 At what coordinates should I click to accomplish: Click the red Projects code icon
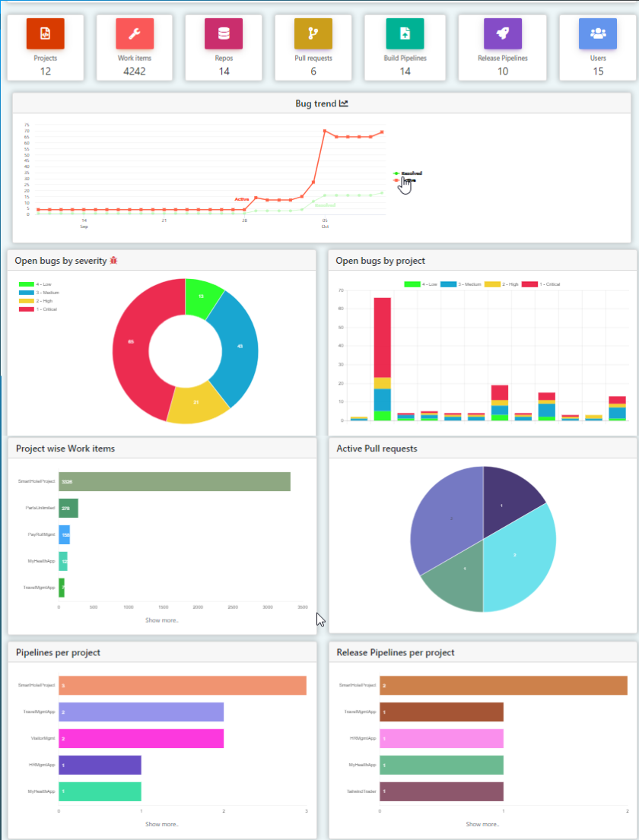tap(45, 33)
